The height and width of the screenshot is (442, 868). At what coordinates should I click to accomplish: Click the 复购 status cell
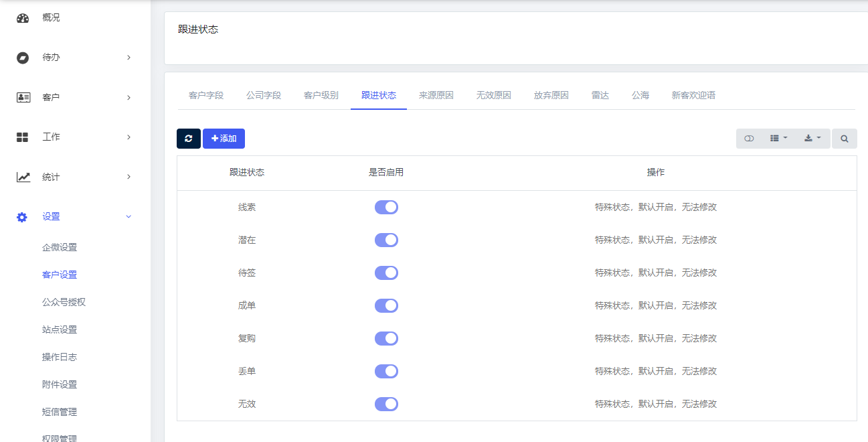pyautogui.click(x=247, y=338)
